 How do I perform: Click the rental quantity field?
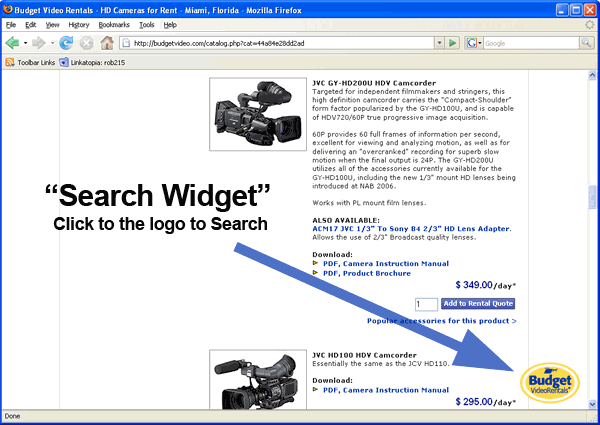[426, 304]
